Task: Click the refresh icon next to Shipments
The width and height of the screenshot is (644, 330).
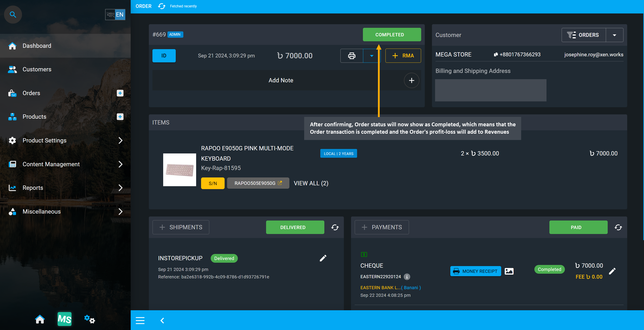Action: tap(335, 227)
